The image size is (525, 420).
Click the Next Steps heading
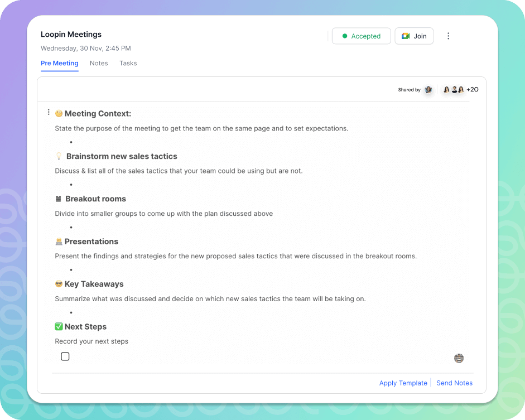[x=85, y=327]
